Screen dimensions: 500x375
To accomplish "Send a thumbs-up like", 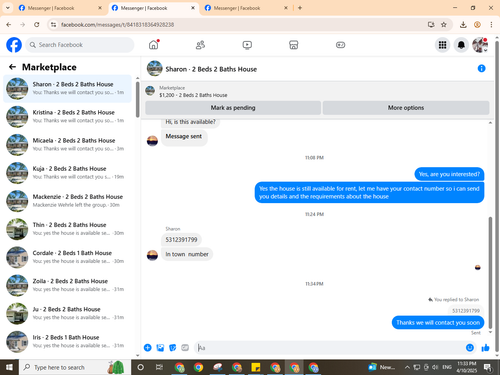I will pos(485,348).
